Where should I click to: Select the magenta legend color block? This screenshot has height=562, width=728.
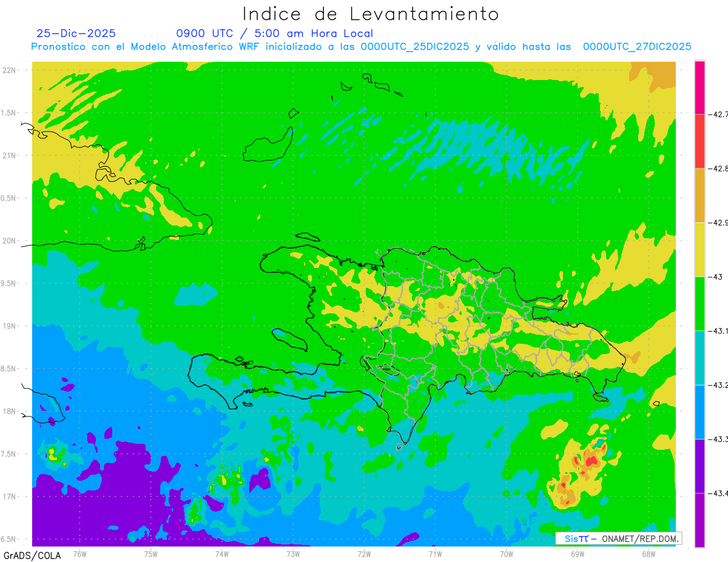tap(699, 87)
